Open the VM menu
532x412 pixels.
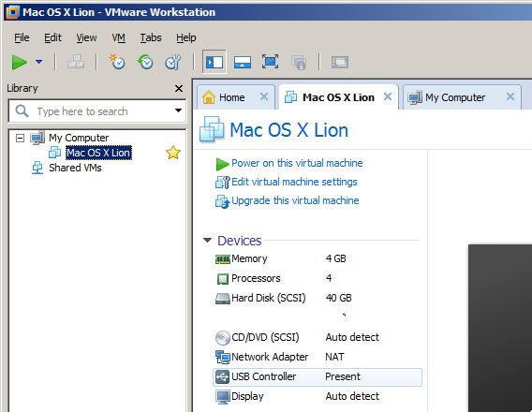coord(118,37)
